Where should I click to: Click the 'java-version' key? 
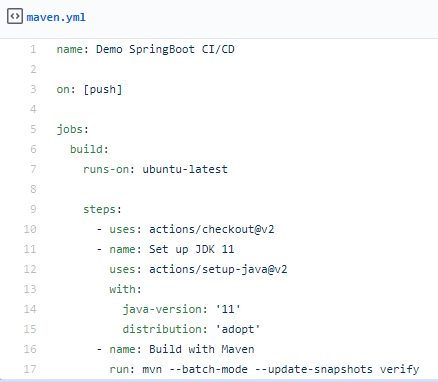click(162, 310)
